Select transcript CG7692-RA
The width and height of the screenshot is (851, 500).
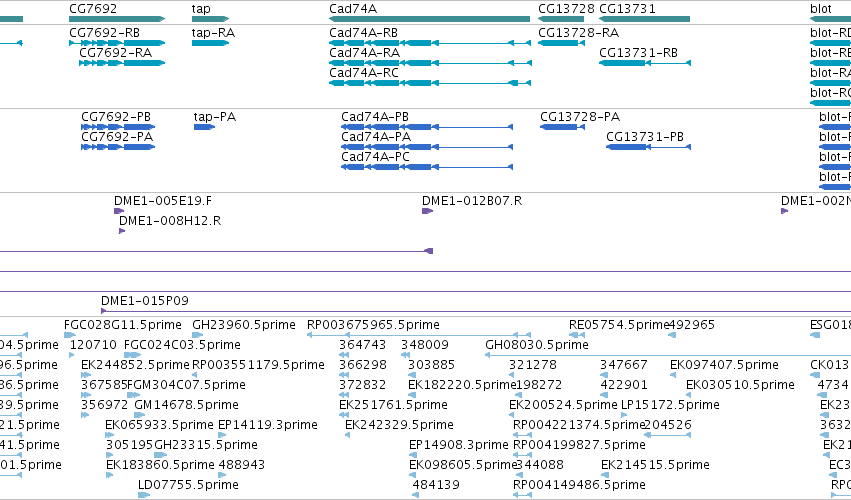click(x=116, y=53)
